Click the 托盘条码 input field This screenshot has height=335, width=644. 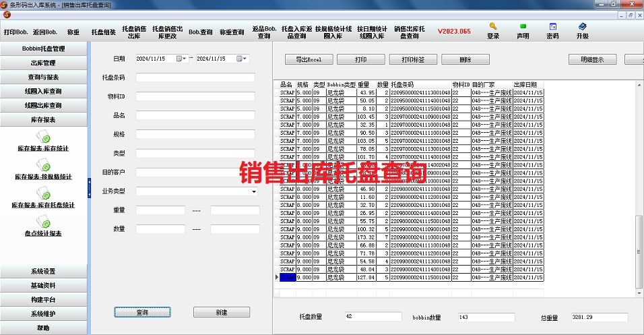195,78
